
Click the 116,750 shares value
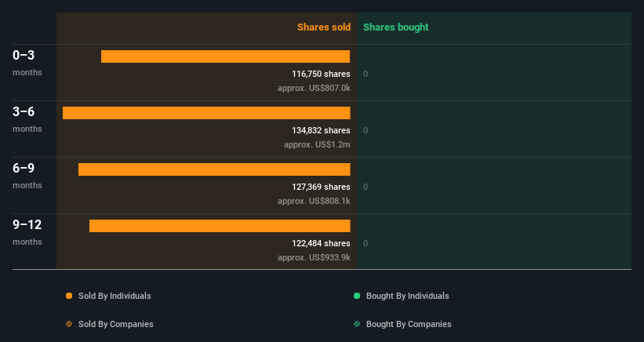pyautogui.click(x=321, y=74)
